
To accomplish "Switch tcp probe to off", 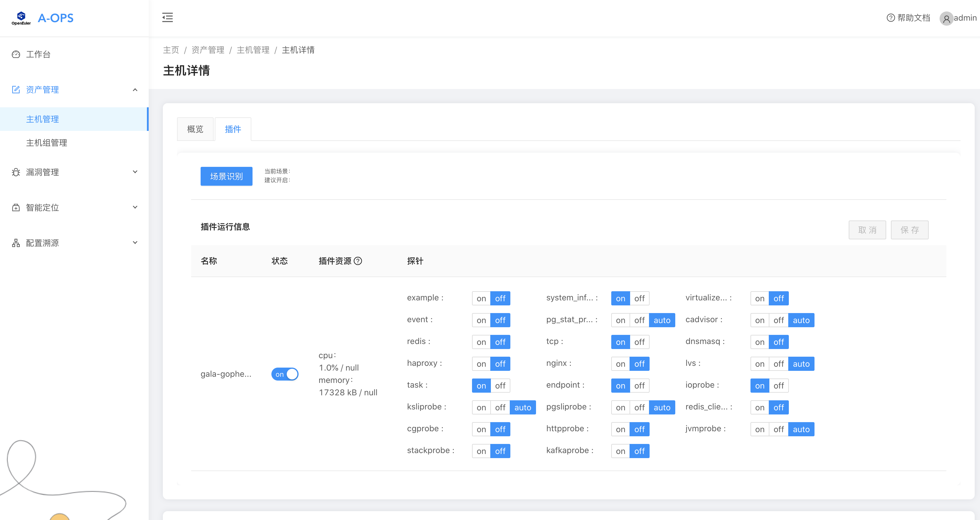I will click(x=639, y=342).
